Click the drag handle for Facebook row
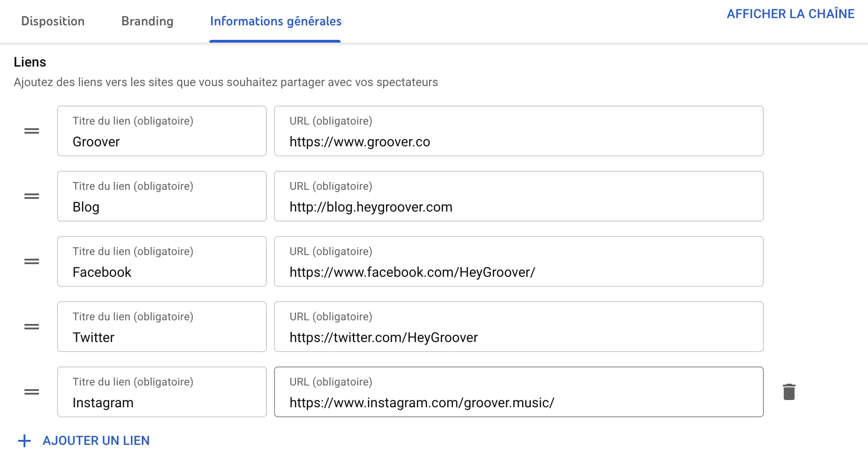 click(x=32, y=261)
